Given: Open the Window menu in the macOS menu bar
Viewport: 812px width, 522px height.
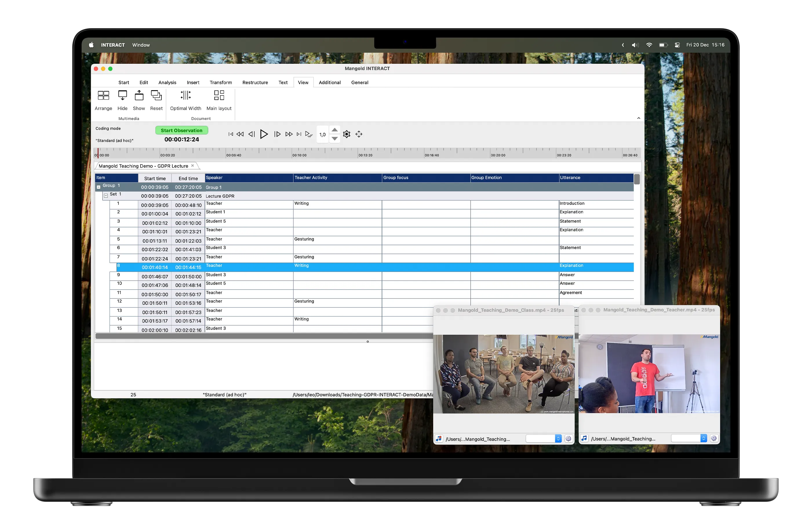Looking at the screenshot, I should click(141, 45).
